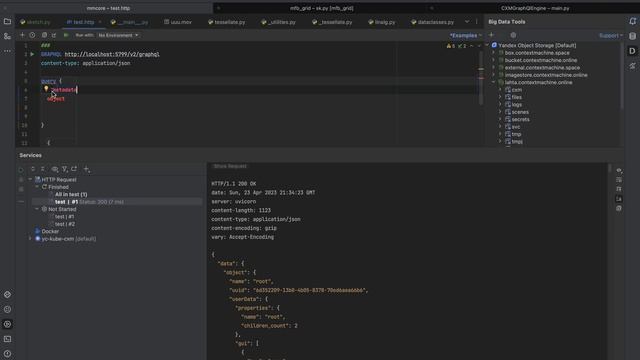
Task: Collapse all services in Services toolbar
Action: [x=43, y=169]
